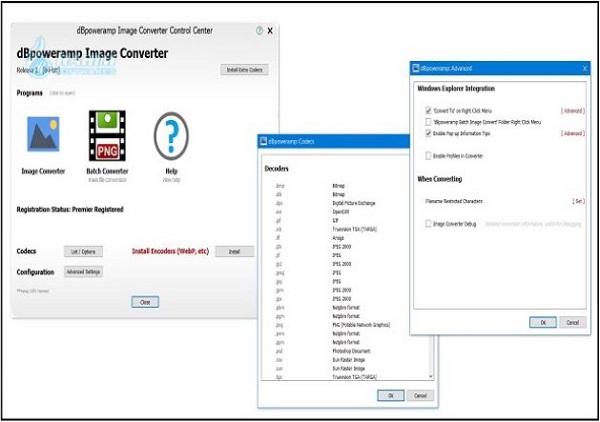600x422 pixels.
Task: Toggle Enable Pop up Information Tips checkbox
Action: click(x=428, y=133)
